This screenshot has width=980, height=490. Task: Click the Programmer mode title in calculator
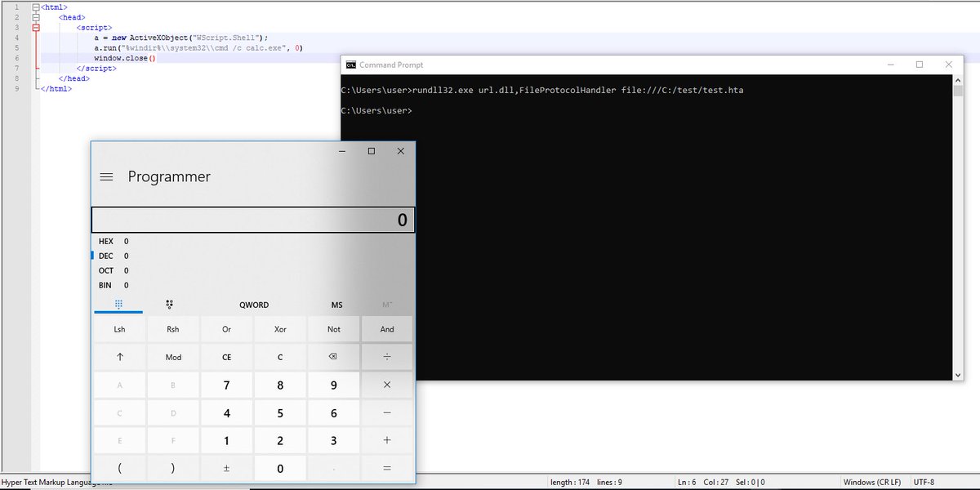click(x=169, y=176)
